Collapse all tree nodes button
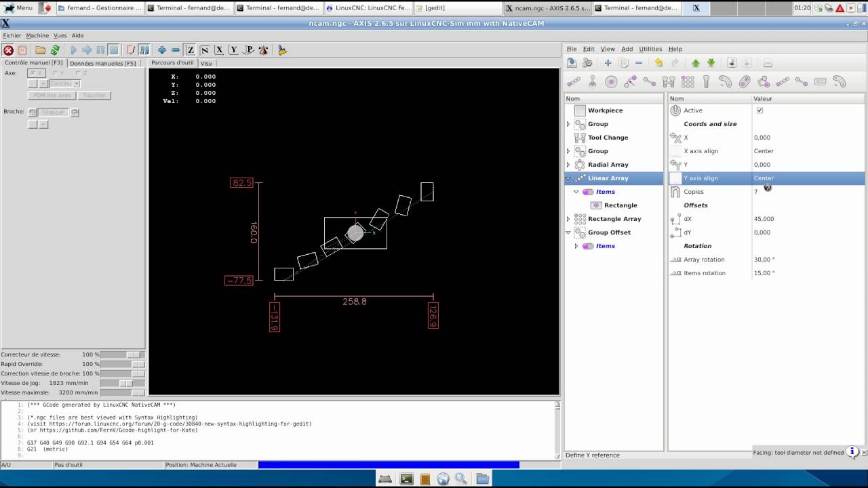 768,63
